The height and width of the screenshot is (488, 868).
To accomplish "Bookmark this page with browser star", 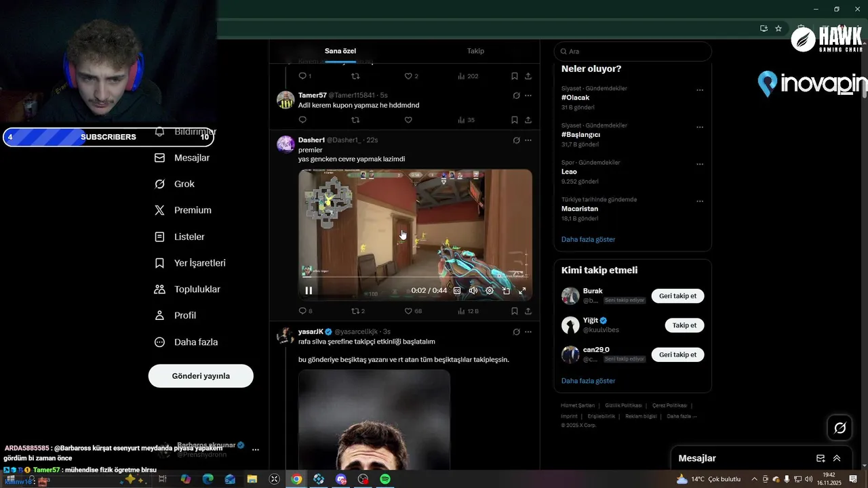I will coord(778,28).
